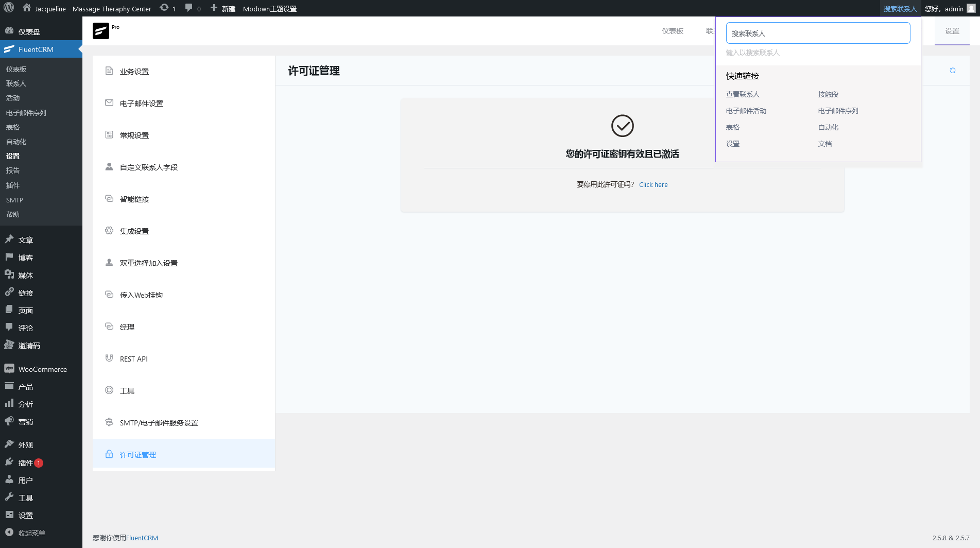Click the FluentCRM Pro logo
980x548 pixels.
point(101,31)
